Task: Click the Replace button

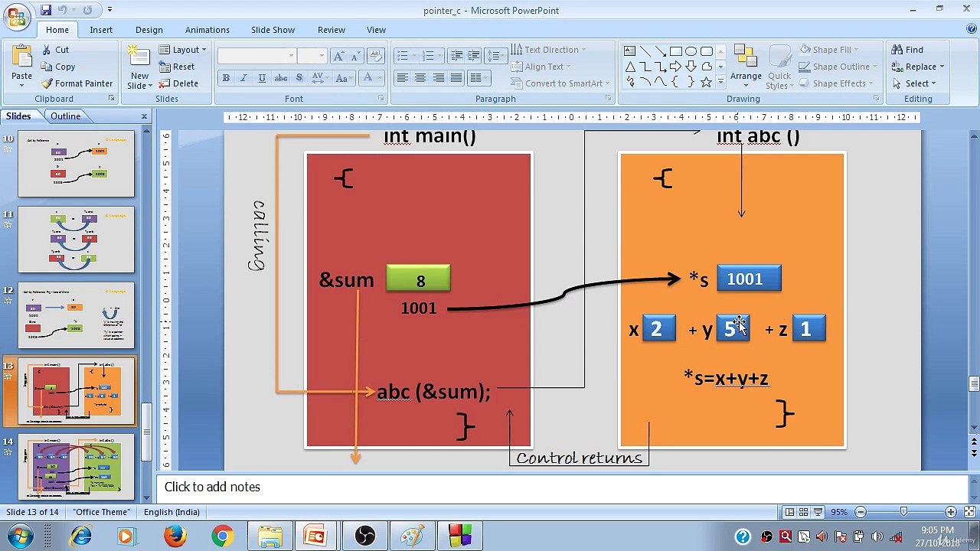Action: coord(918,67)
